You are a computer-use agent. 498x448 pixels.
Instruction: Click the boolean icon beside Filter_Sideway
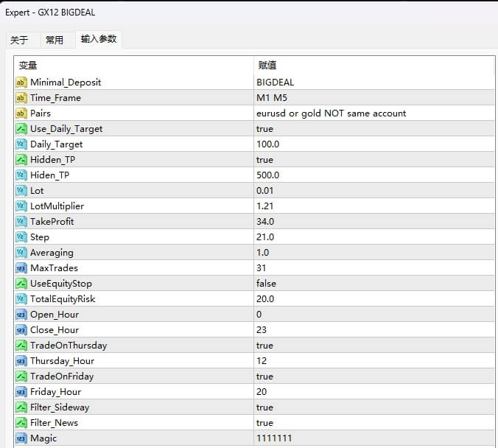click(21, 407)
